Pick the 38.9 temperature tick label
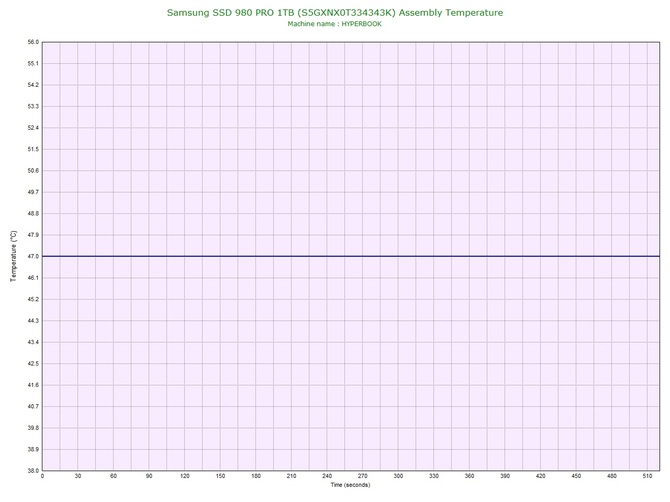 [33, 449]
